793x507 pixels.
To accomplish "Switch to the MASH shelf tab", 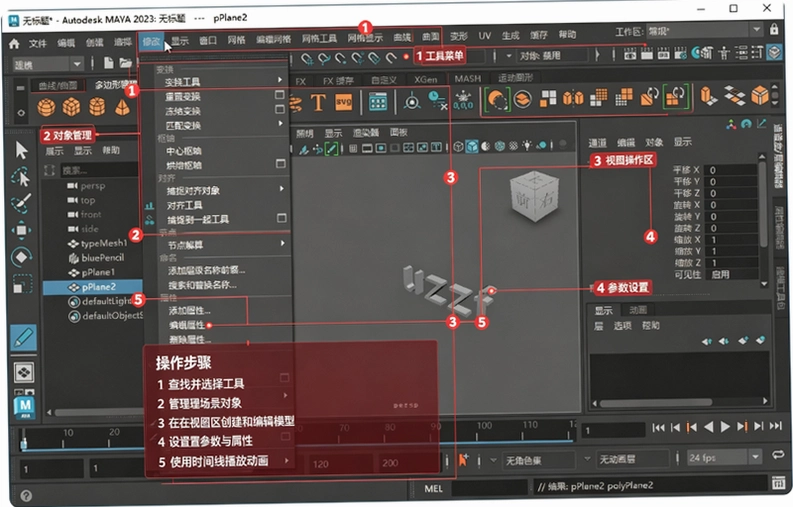I will pyautogui.click(x=467, y=78).
